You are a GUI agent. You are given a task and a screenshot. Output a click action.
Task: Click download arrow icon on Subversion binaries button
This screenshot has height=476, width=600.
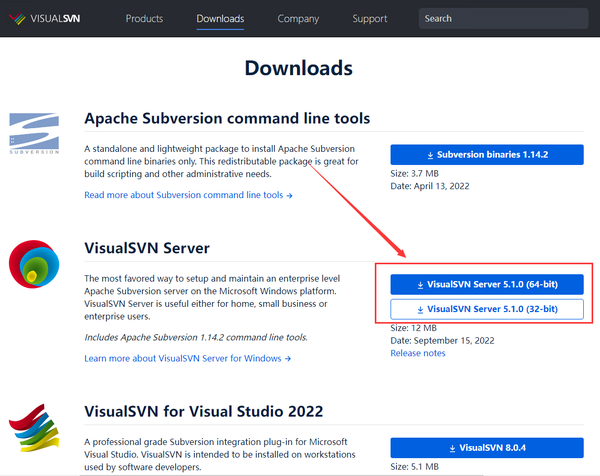coord(430,155)
